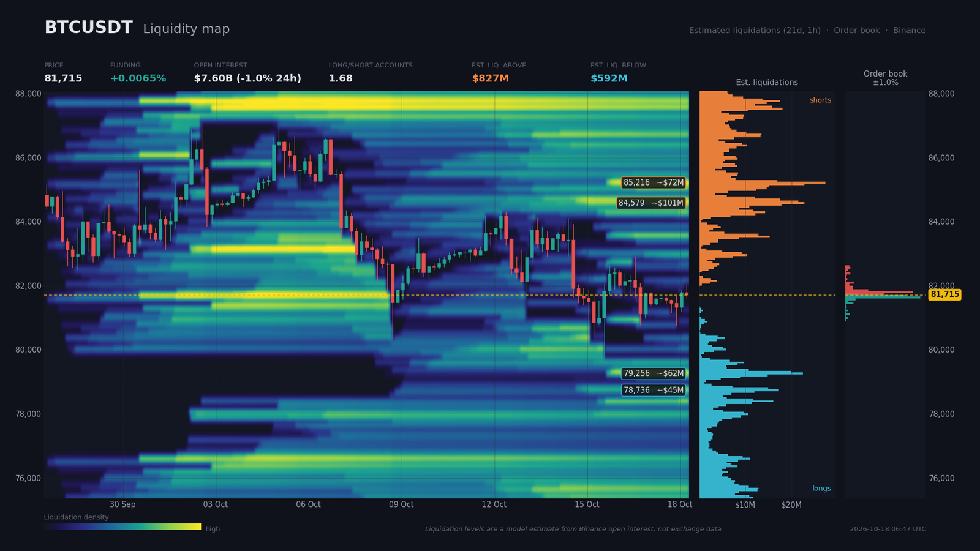The width and height of the screenshot is (980, 551).
Task: Click the 18 Oct date axis label
Action: (680, 504)
